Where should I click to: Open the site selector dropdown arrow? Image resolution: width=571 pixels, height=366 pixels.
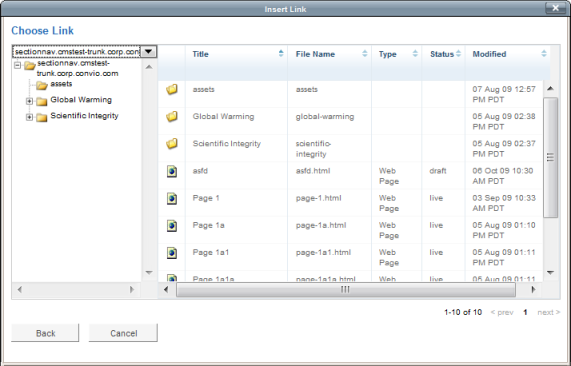point(148,51)
